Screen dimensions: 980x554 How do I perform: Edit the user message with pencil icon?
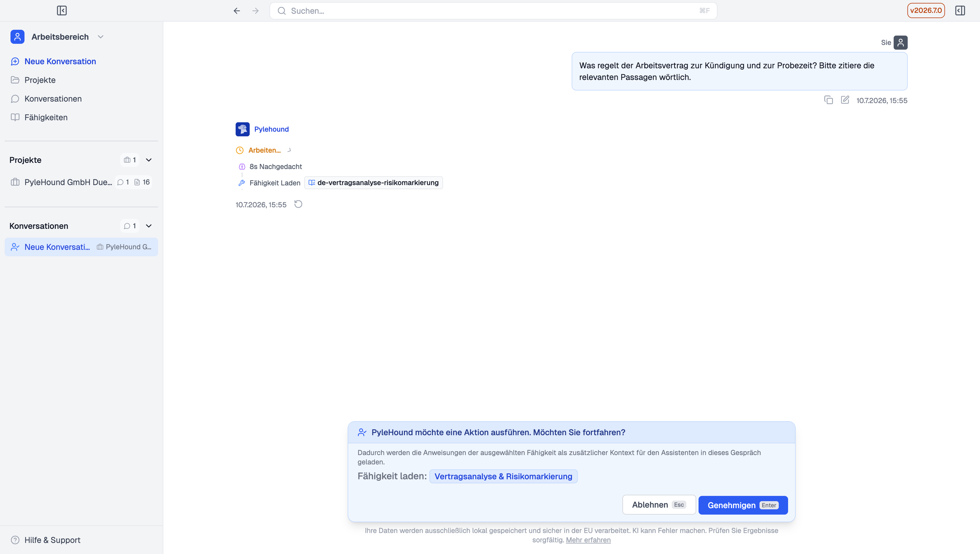[x=845, y=100]
